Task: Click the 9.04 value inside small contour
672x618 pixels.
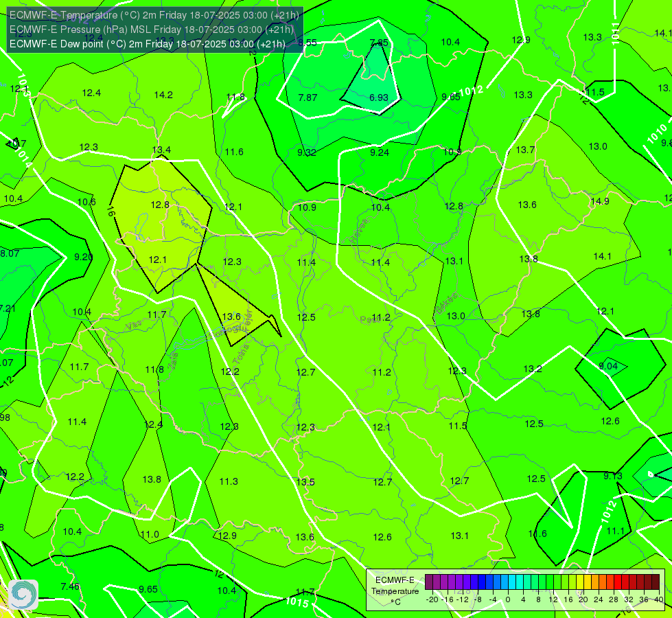Action: (608, 366)
